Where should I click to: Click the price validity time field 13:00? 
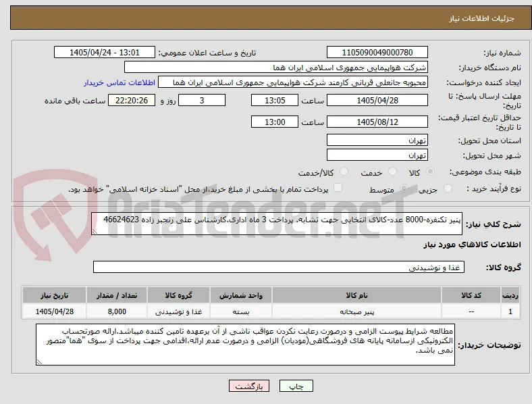click(275, 122)
